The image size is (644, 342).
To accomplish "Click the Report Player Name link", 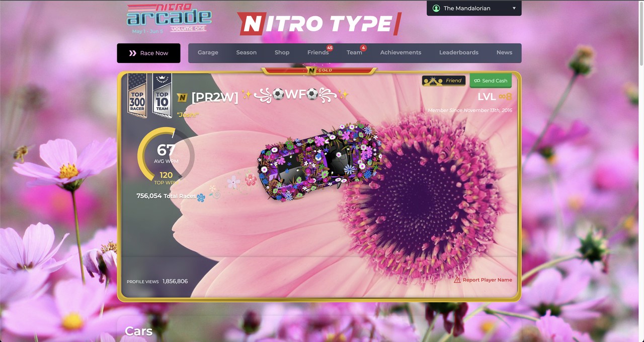I will point(487,280).
